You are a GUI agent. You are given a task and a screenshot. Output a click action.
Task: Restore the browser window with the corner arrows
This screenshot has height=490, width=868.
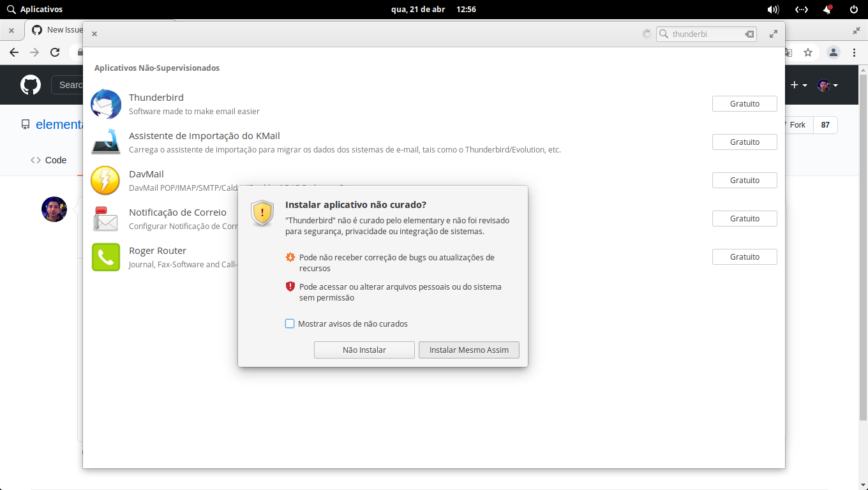tap(857, 30)
